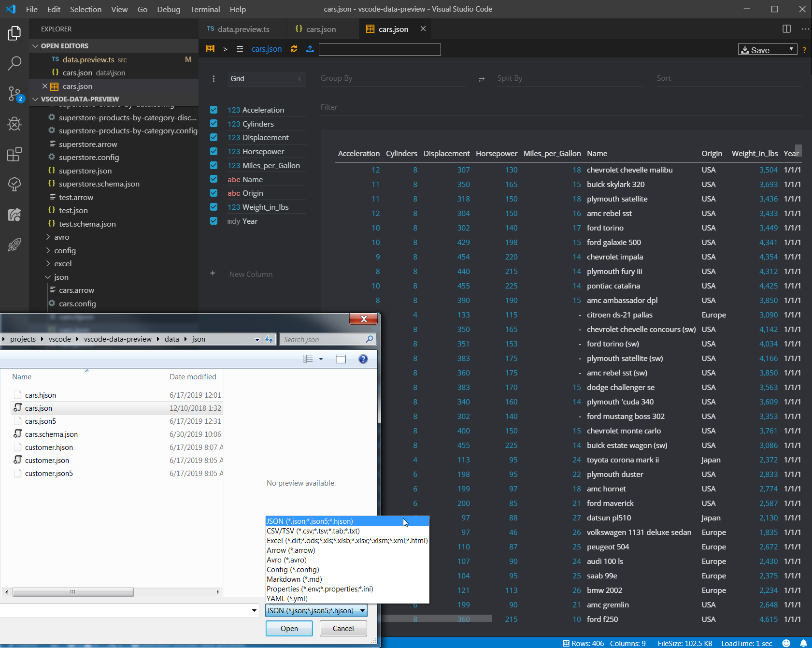Screen dimensions: 812x648
Task: Switch to the cars.json source editor tab
Action: tap(321, 29)
